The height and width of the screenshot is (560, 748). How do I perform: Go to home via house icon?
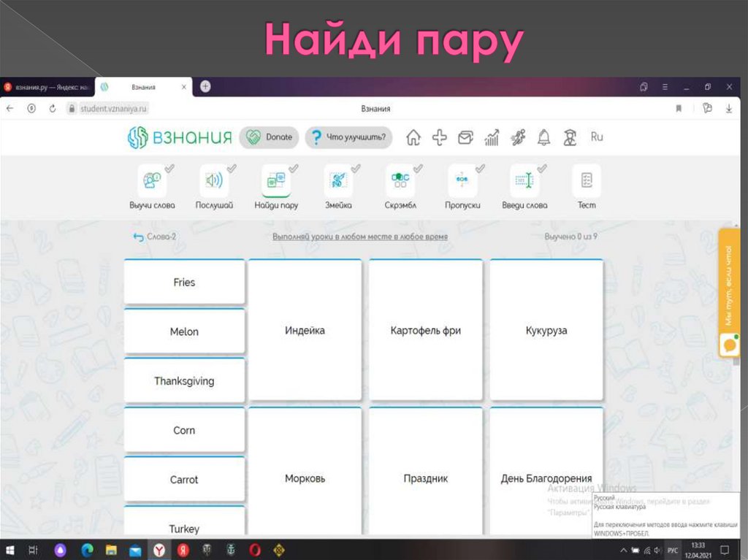tap(413, 137)
